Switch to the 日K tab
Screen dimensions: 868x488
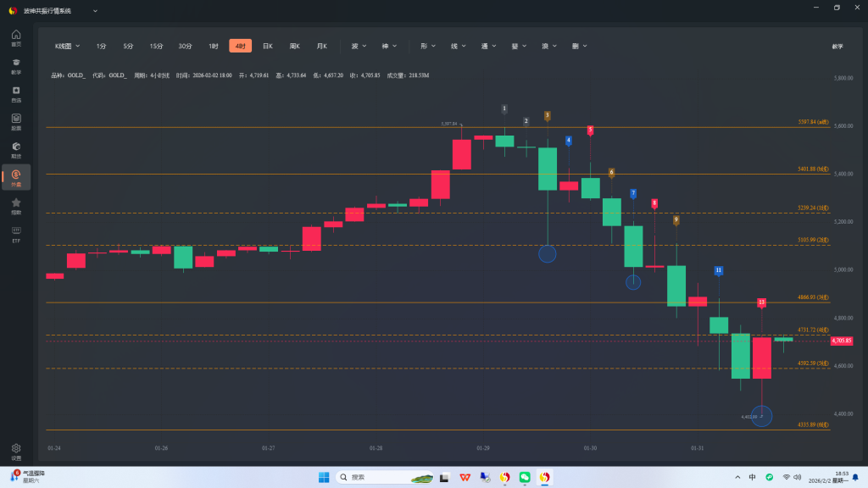point(267,46)
